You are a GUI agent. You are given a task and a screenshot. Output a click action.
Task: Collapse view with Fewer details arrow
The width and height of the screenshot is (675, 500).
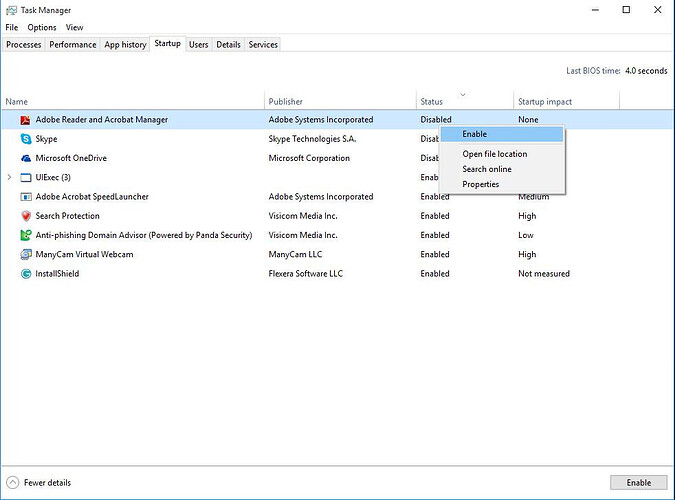click(13, 482)
